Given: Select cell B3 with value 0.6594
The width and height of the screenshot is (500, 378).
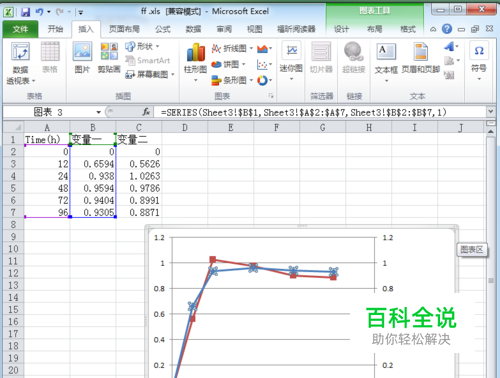Looking at the screenshot, I should pyautogui.click(x=93, y=164).
